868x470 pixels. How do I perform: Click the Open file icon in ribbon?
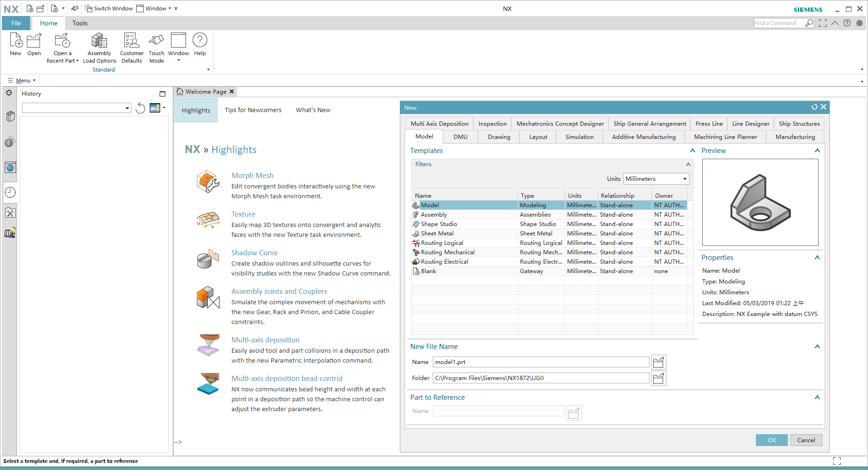pos(34,41)
